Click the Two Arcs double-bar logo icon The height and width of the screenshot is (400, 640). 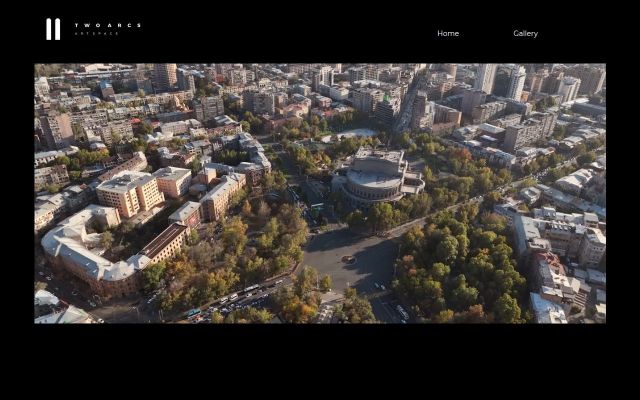click(x=53, y=29)
